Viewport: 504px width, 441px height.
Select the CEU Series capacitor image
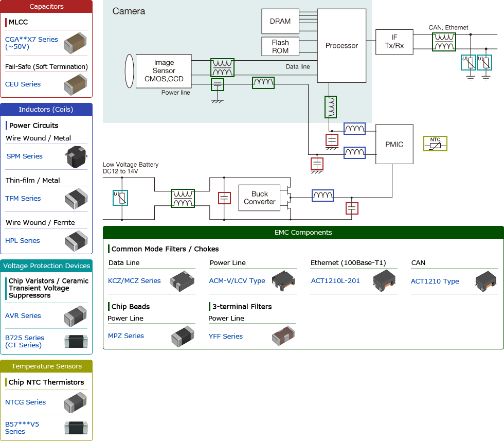[76, 84]
